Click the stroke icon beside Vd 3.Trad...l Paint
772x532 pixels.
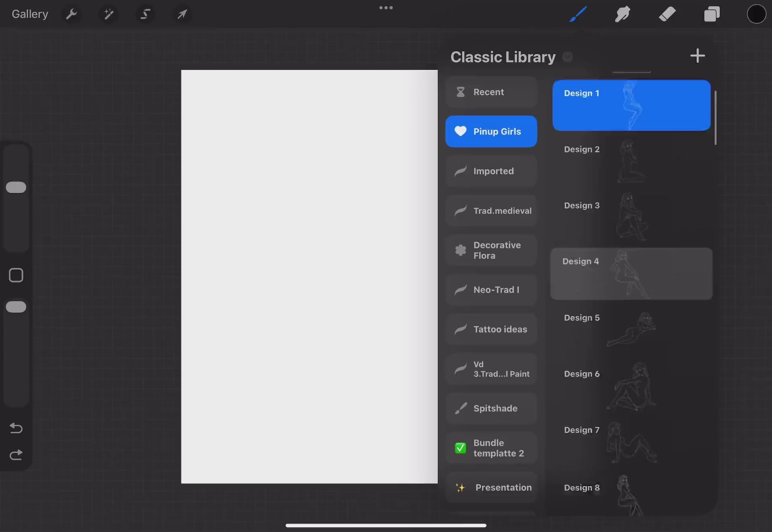(460, 369)
